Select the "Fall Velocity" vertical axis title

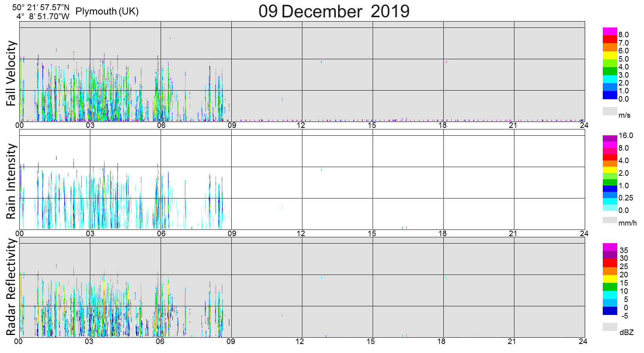(11, 73)
